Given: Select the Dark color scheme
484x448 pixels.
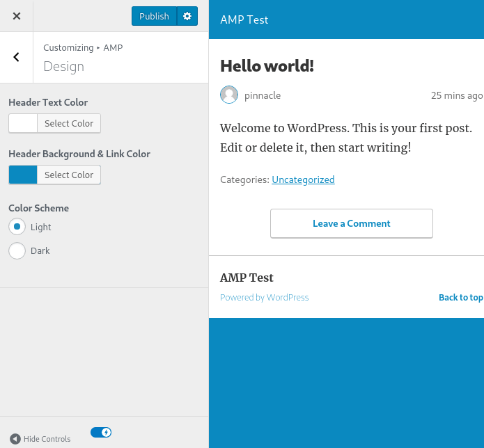Looking at the screenshot, I should [x=17, y=250].
